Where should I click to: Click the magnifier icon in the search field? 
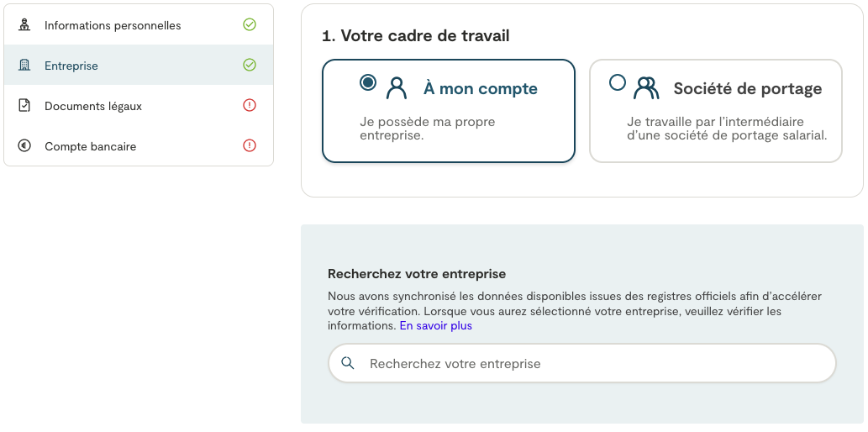[348, 363]
